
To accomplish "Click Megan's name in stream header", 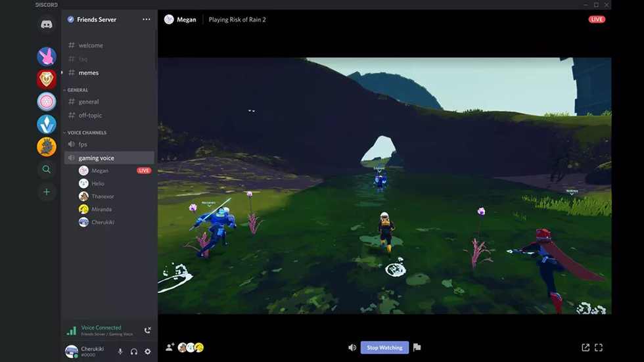I will pos(187,19).
